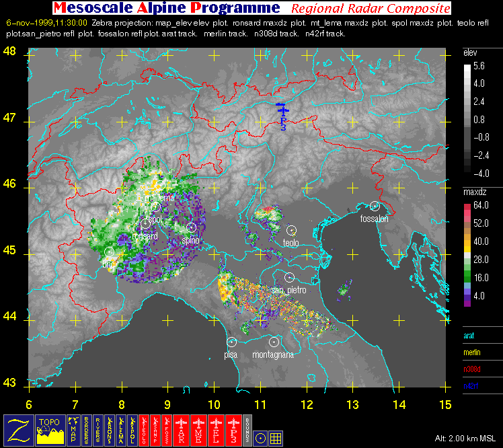The width and height of the screenshot is (503, 448).
Task: Click the red SAN.P radar icon
Action: click(x=155, y=431)
